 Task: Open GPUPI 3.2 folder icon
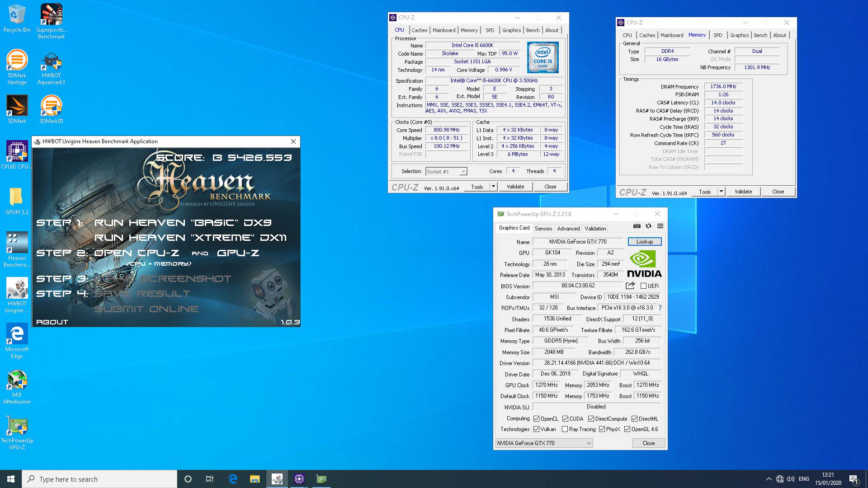pos(17,200)
